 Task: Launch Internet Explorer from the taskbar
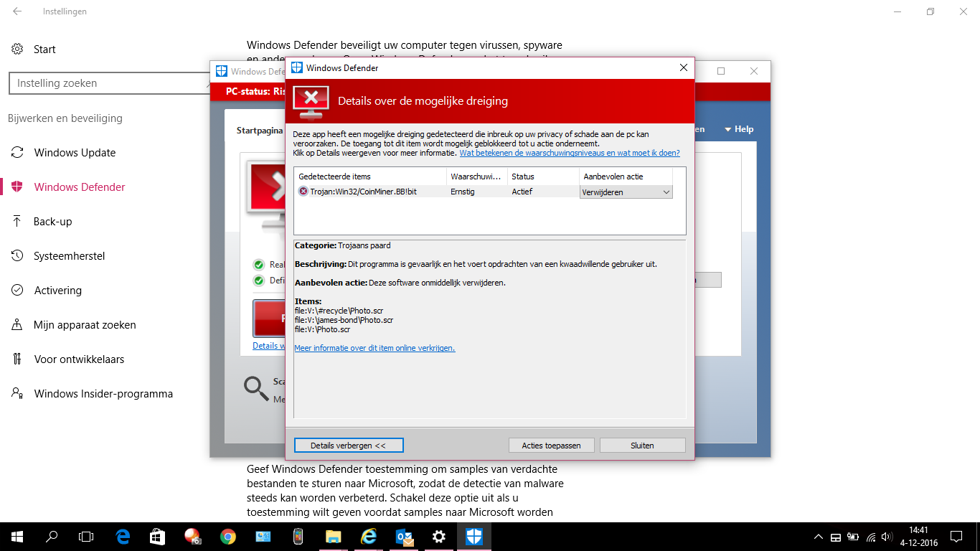point(369,536)
